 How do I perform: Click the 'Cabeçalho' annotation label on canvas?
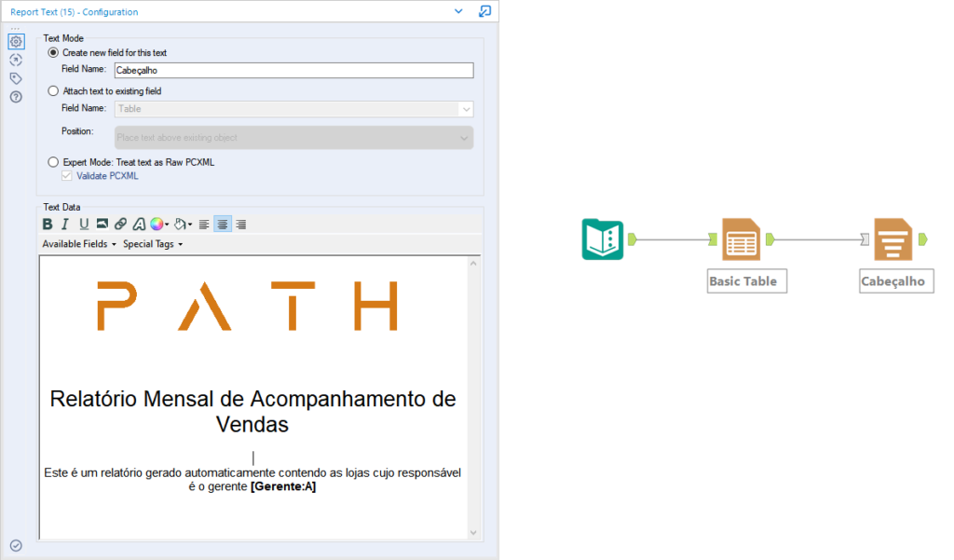tap(896, 281)
